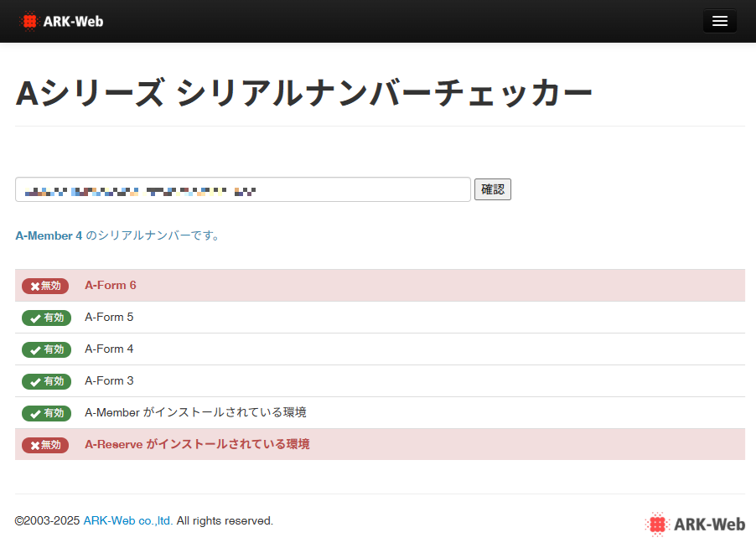
Task: Click the ARK-Web pixel logo in the footer
Action: pos(656,523)
